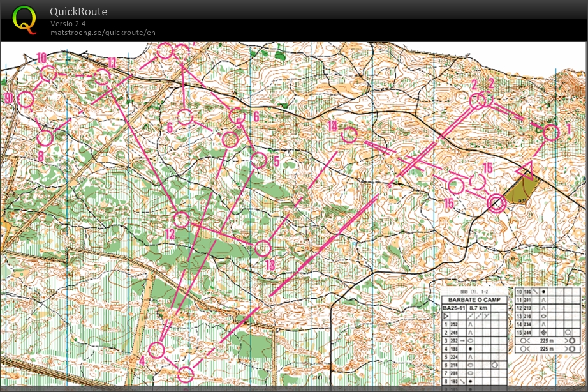Screen dimensions: 588x392
Task: Select the double-circle finish marker
Action: (496, 203)
